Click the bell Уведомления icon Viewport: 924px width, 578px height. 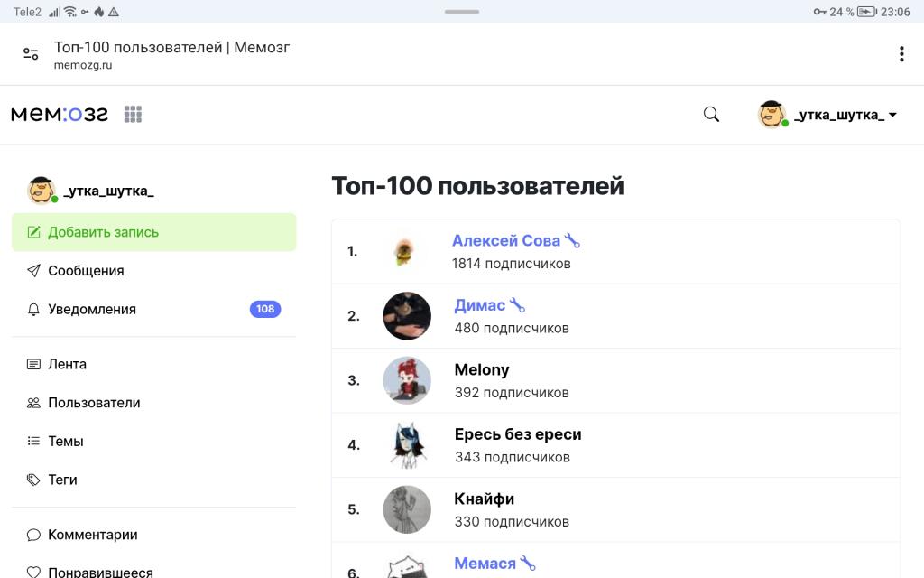pyautogui.click(x=33, y=309)
